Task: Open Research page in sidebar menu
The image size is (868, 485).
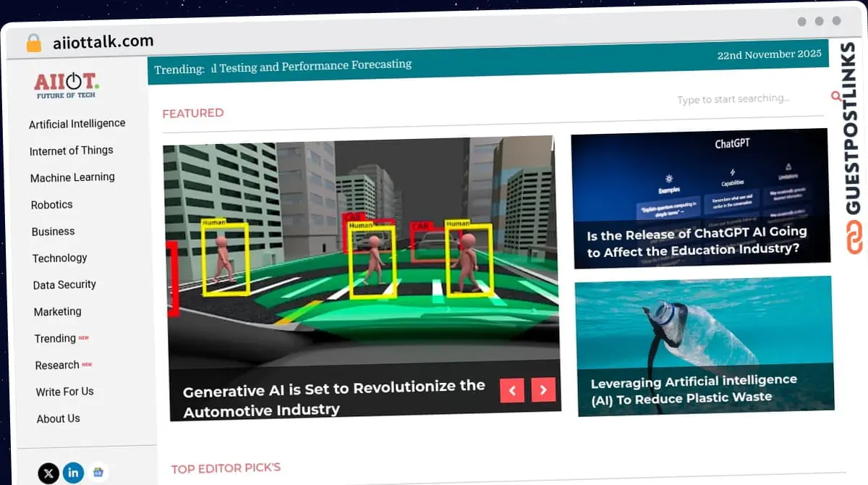Action: point(57,365)
